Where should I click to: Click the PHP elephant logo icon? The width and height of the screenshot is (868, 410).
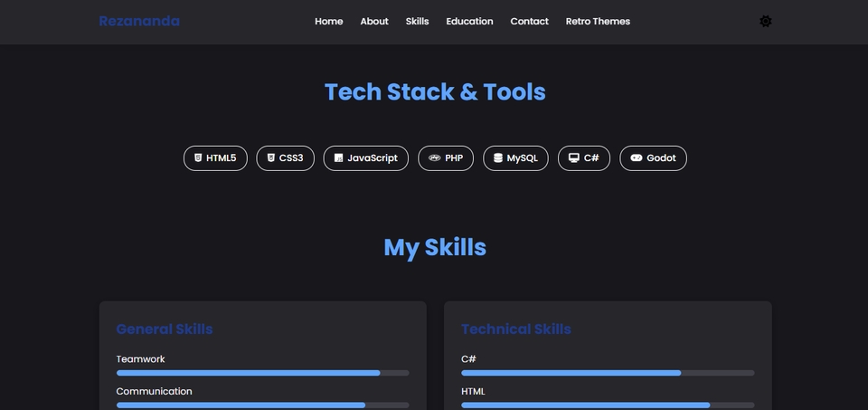435,157
